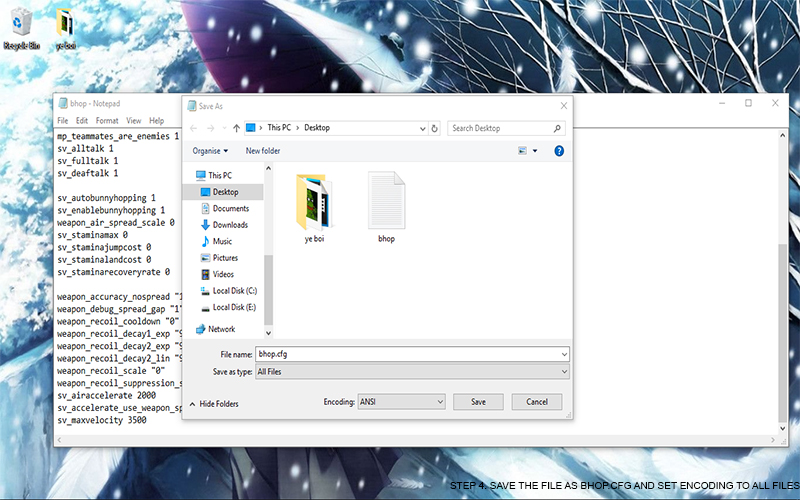Collapse folders with Hide Folders

pos(213,404)
